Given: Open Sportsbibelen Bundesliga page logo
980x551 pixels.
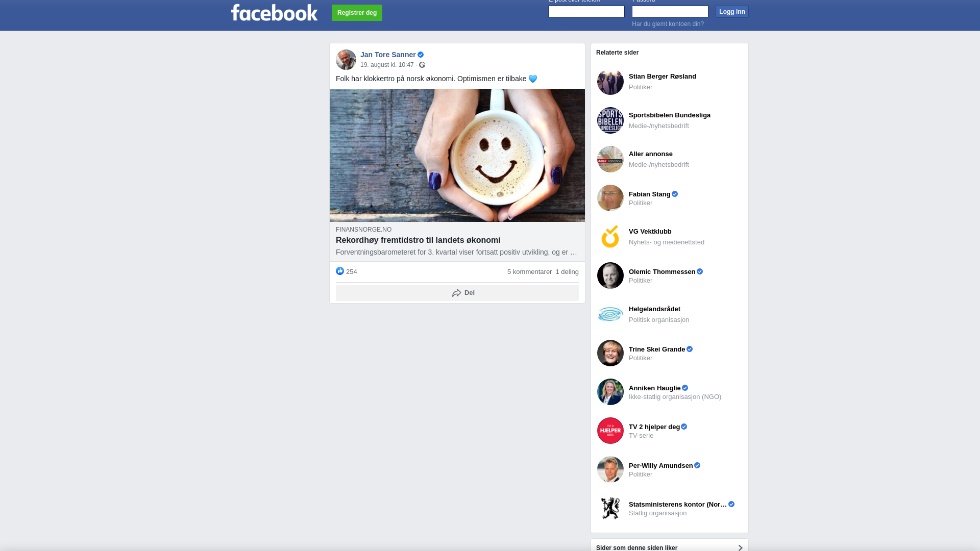Looking at the screenshot, I should [x=610, y=120].
